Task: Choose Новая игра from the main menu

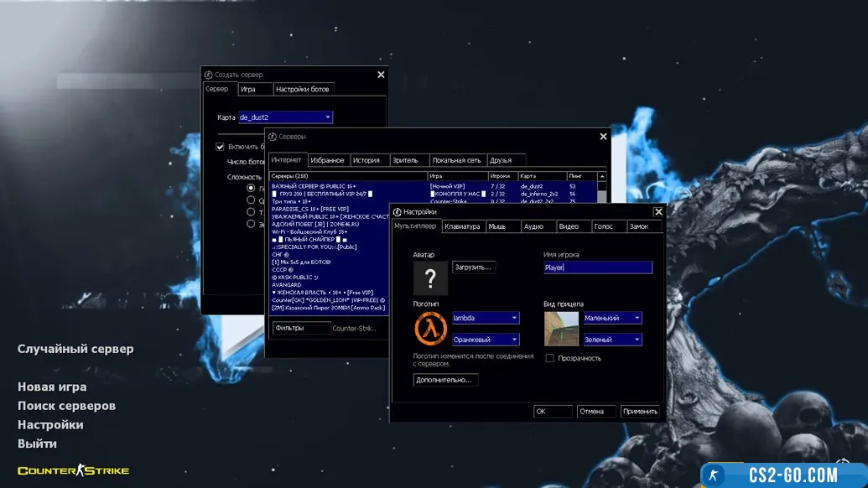Action: (x=52, y=387)
